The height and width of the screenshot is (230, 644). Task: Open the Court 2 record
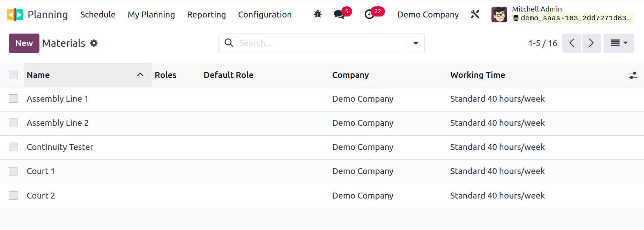coord(41,195)
